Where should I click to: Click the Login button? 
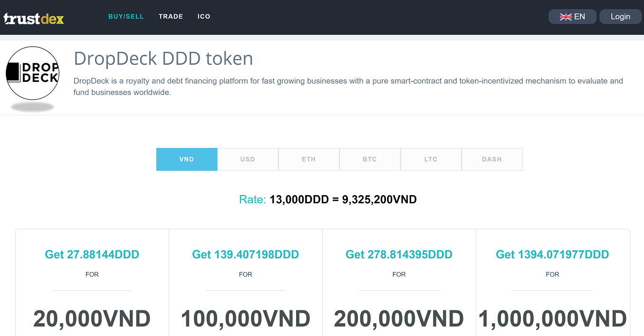click(620, 17)
